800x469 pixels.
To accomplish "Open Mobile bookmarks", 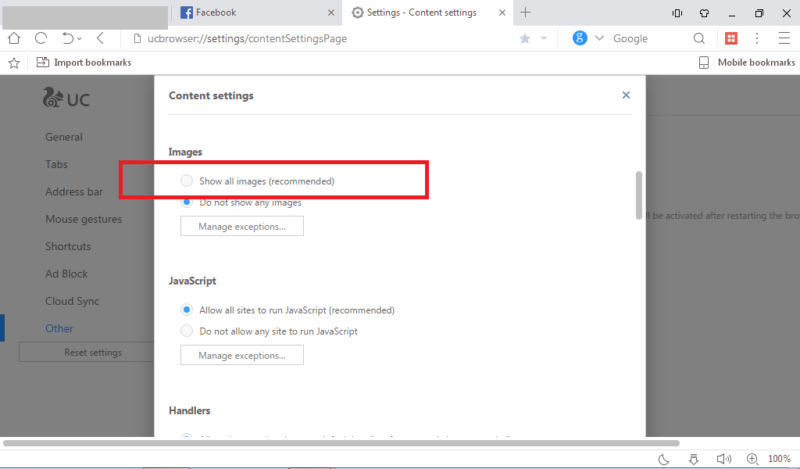I will pos(746,62).
